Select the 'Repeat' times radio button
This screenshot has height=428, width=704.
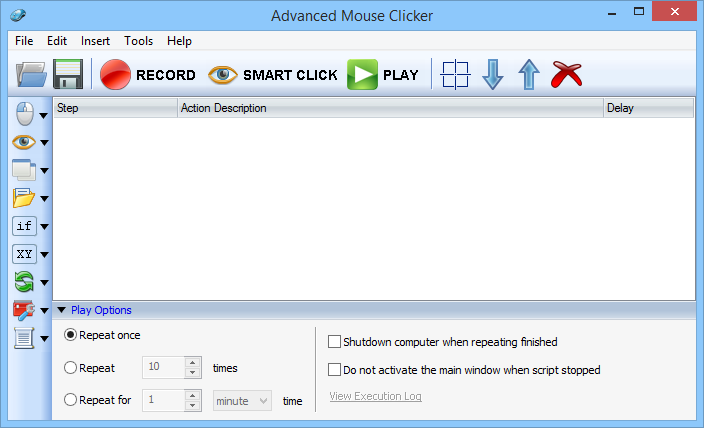(x=70, y=368)
